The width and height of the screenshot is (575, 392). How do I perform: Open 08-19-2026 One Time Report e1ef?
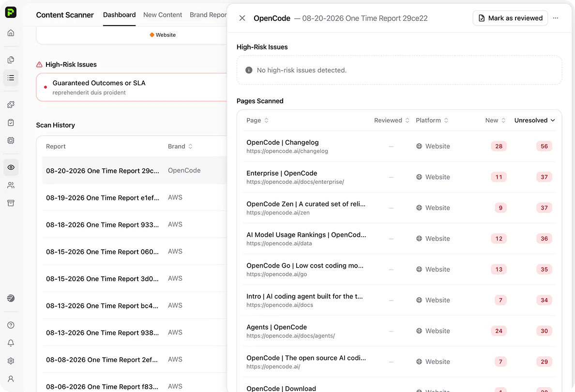(x=135, y=197)
